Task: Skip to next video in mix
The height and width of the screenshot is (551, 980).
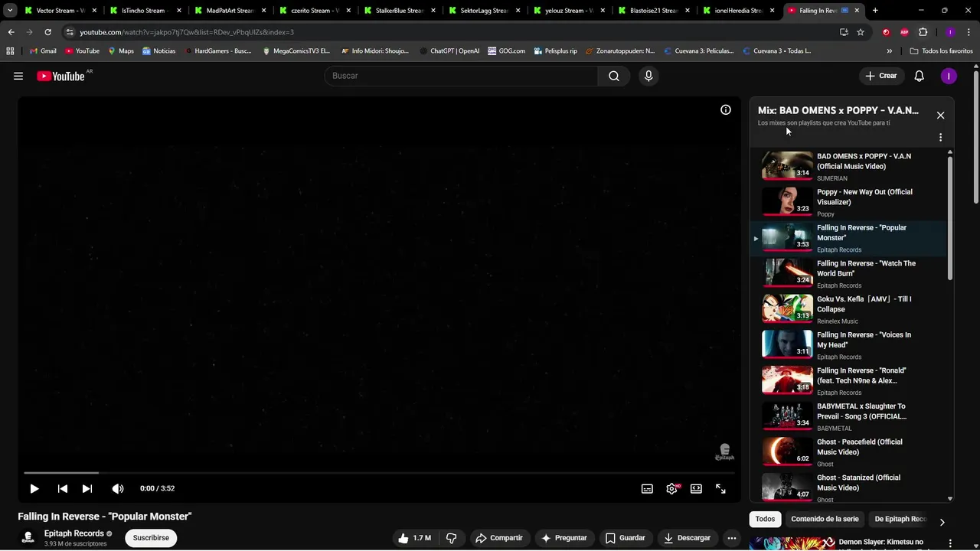Action: tap(87, 488)
